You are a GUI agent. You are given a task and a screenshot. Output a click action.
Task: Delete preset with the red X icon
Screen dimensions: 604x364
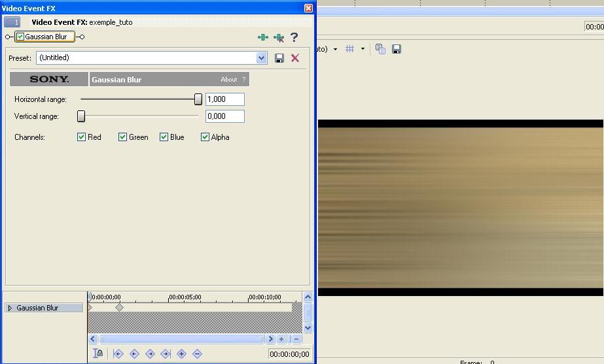click(295, 58)
